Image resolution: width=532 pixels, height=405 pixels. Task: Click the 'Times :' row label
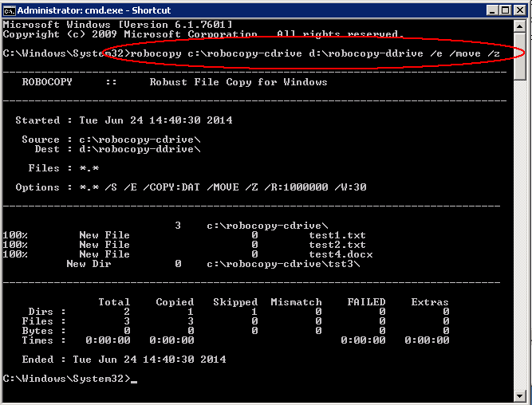44,340
